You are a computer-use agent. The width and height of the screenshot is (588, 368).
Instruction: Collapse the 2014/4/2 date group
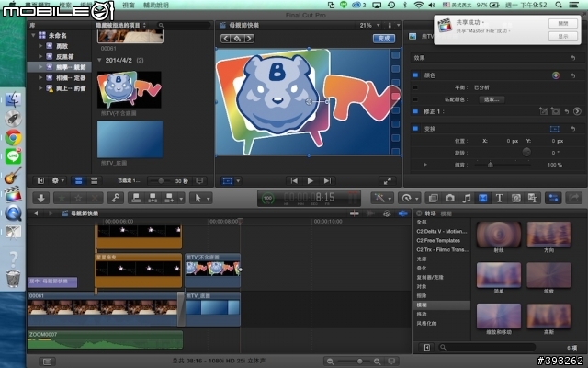pos(99,60)
